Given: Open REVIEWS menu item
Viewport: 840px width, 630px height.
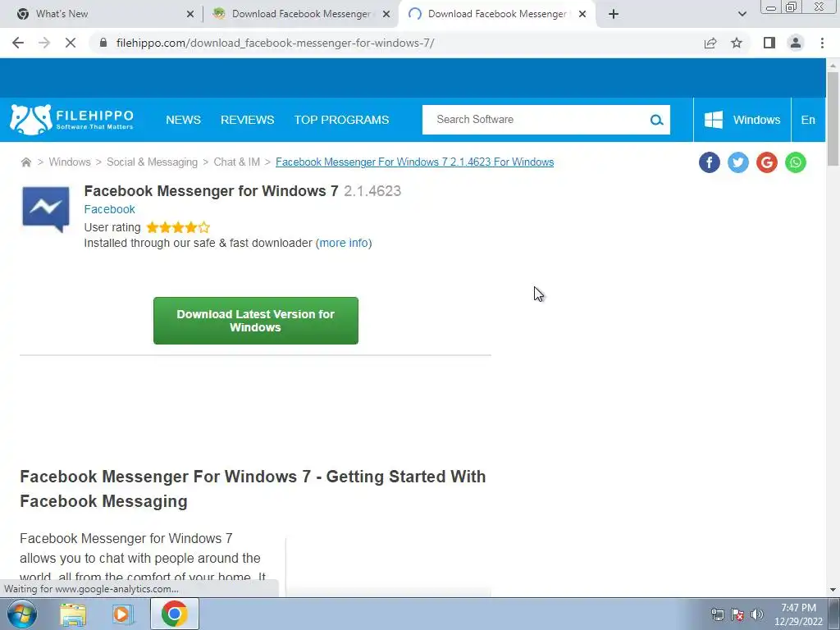Looking at the screenshot, I should click(x=248, y=120).
